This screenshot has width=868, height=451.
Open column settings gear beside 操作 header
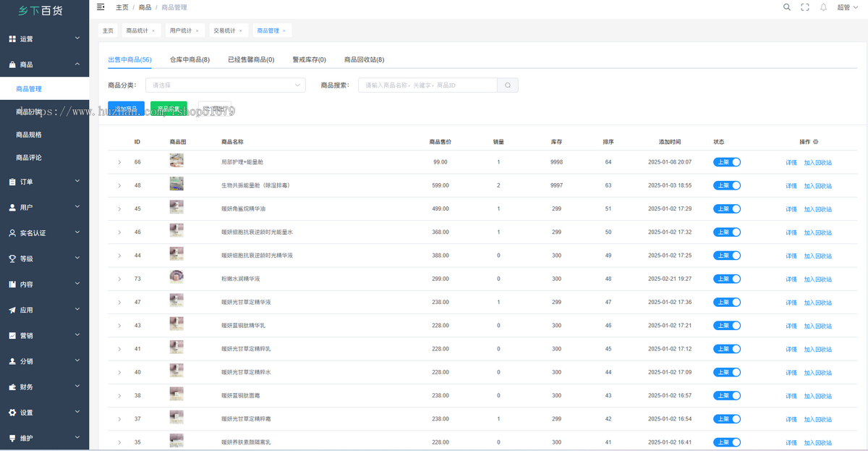click(x=816, y=142)
